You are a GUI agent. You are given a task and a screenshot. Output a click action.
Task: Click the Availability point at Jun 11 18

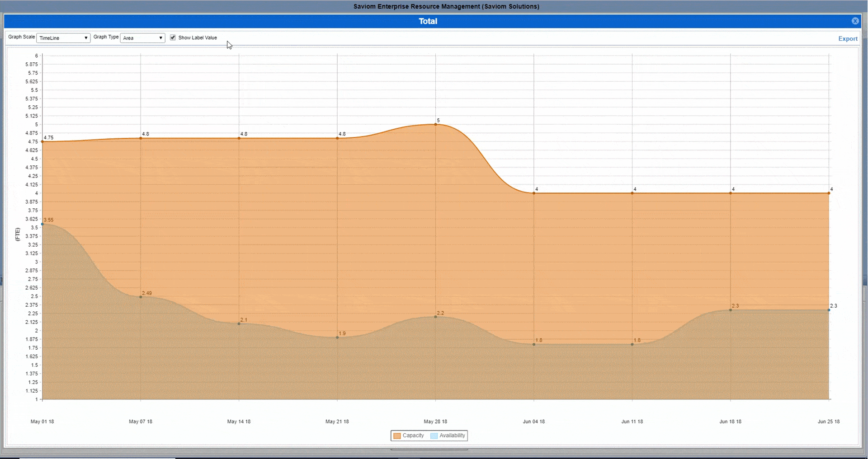[632, 344]
